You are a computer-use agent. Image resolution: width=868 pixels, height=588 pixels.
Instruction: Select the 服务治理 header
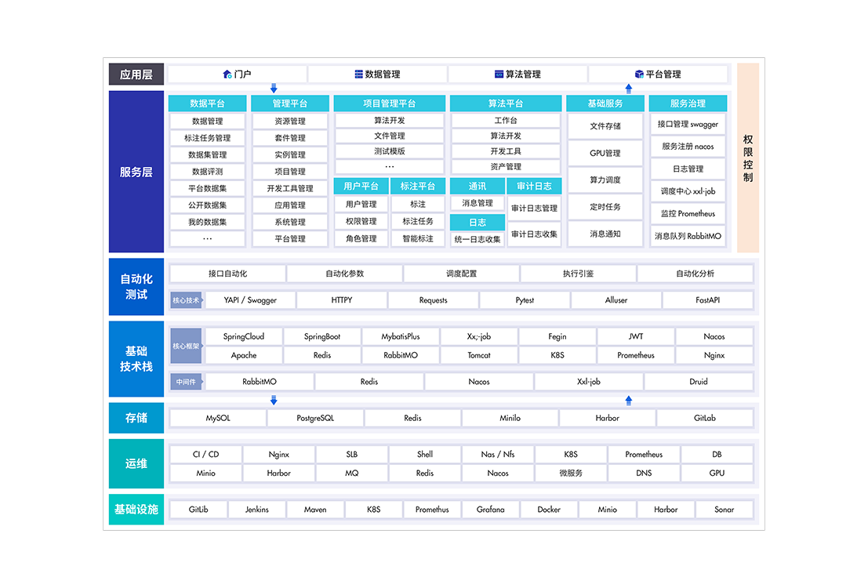pyautogui.click(x=688, y=103)
